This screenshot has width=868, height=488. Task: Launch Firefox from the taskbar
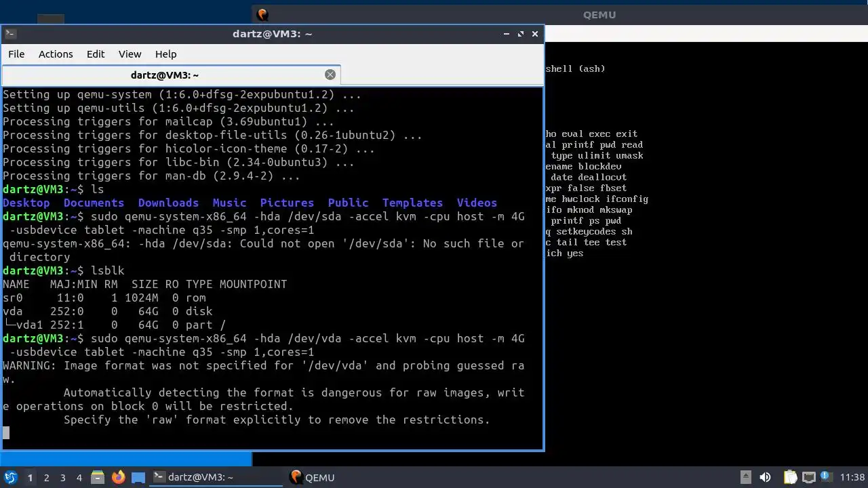pyautogui.click(x=118, y=477)
